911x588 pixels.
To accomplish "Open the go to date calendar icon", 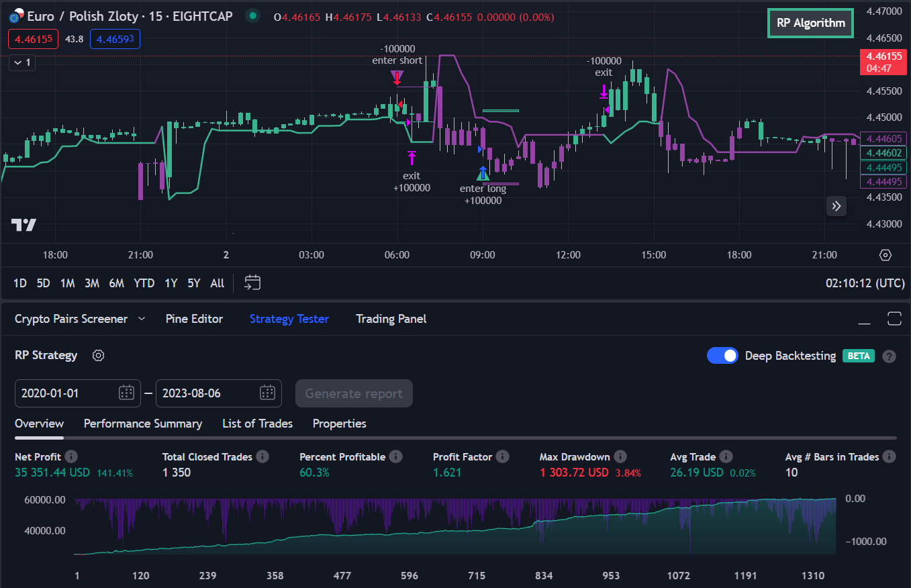I will (252, 283).
